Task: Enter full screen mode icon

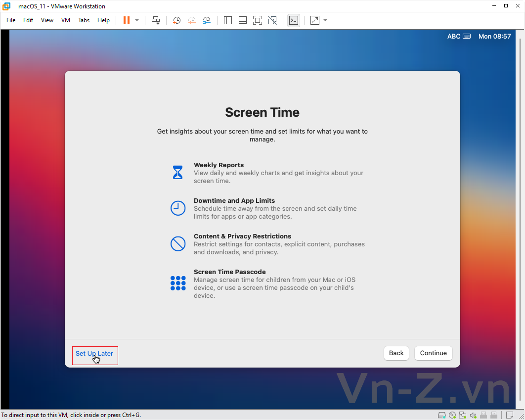Action: coord(258,20)
